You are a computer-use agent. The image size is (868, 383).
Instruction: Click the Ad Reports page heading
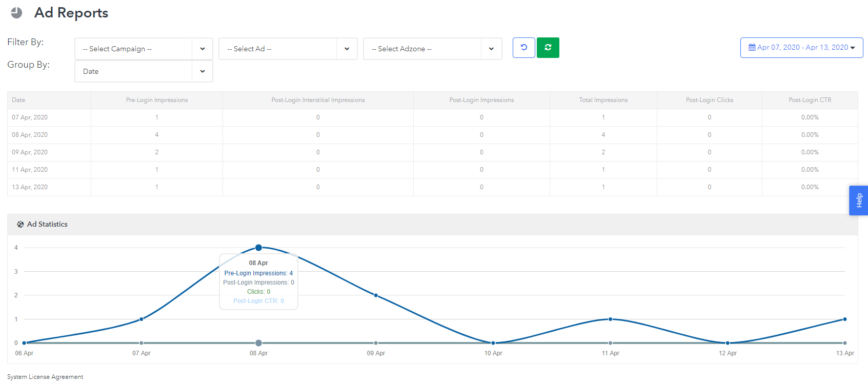[x=71, y=13]
